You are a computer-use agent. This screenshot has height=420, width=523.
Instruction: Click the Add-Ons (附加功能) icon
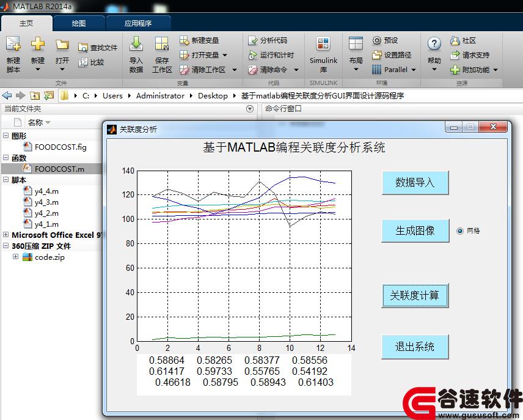click(x=455, y=70)
